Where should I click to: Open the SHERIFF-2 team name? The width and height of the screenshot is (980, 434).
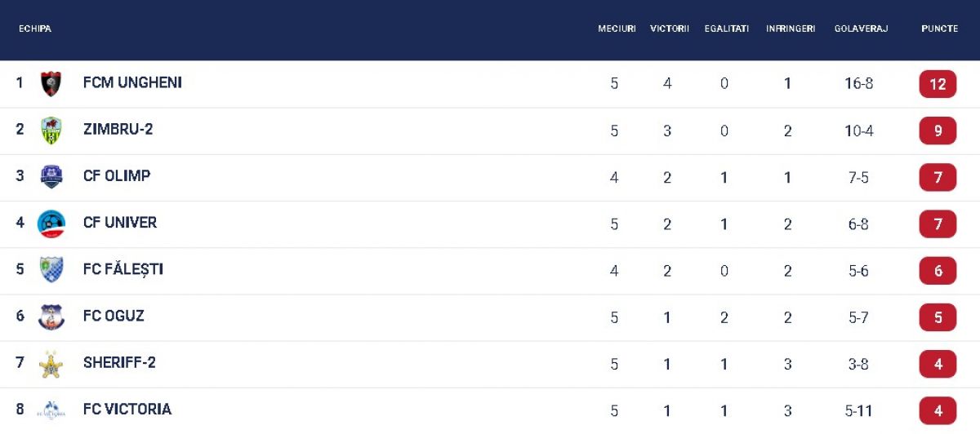[x=119, y=363]
